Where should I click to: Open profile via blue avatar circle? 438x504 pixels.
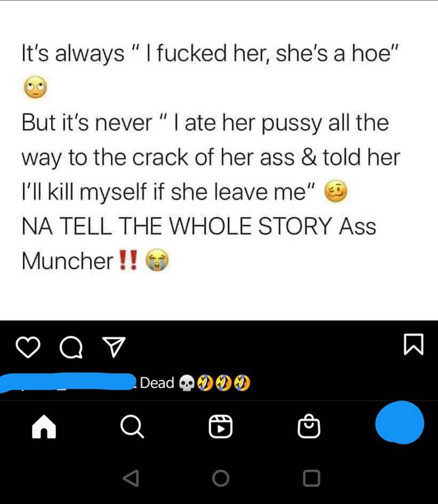click(x=399, y=423)
